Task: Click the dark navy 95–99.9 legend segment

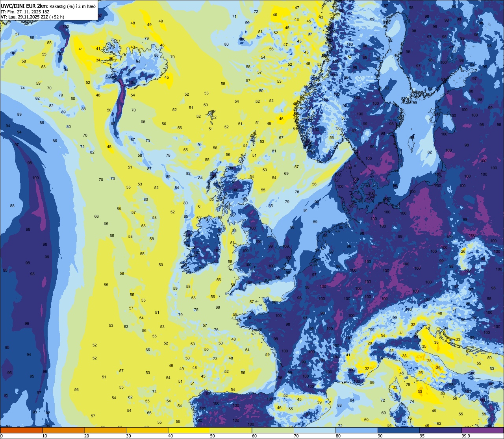Action: (x=441, y=430)
